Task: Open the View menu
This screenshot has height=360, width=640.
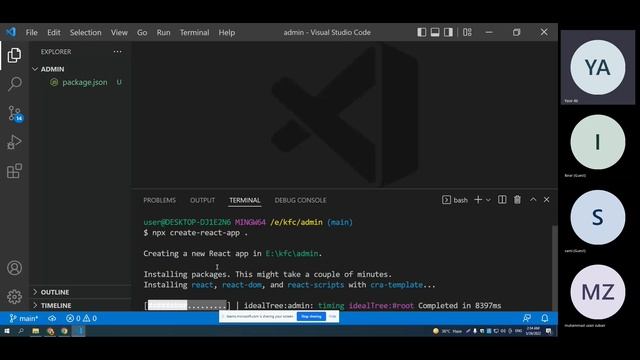Action: [x=119, y=32]
